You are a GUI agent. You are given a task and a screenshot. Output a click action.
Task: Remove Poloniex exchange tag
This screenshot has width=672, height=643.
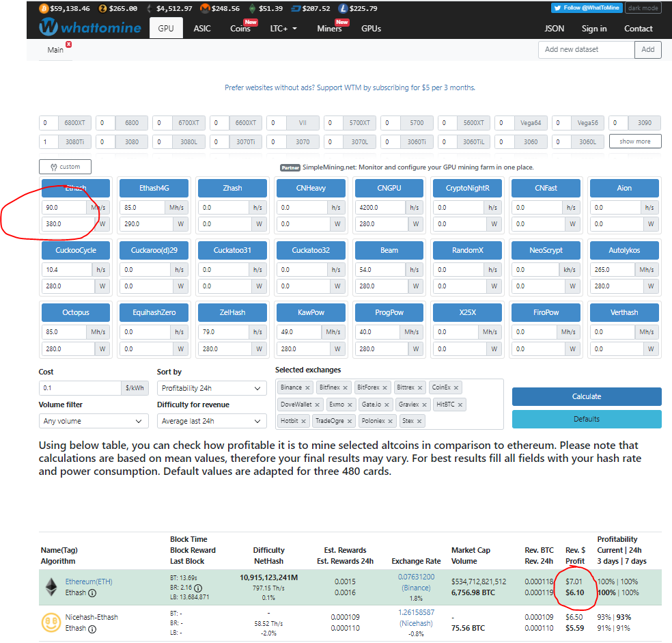click(x=390, y=421)
